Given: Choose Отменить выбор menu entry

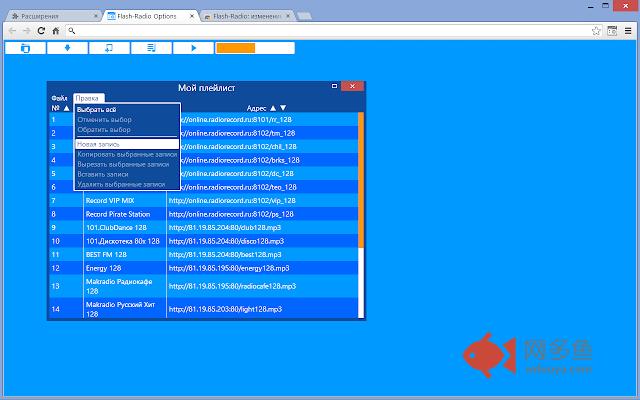Looking at the screenshot, I should (x=127, y=120).
